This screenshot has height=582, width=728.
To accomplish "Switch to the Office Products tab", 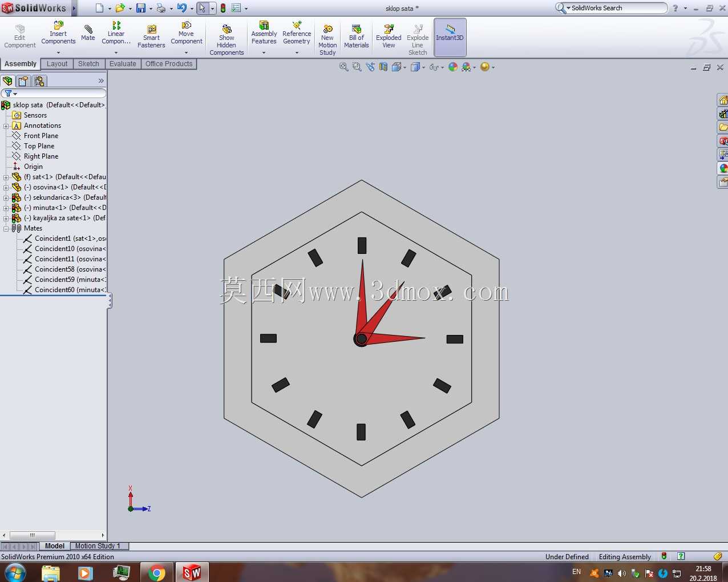I will [x=169, y=64].
